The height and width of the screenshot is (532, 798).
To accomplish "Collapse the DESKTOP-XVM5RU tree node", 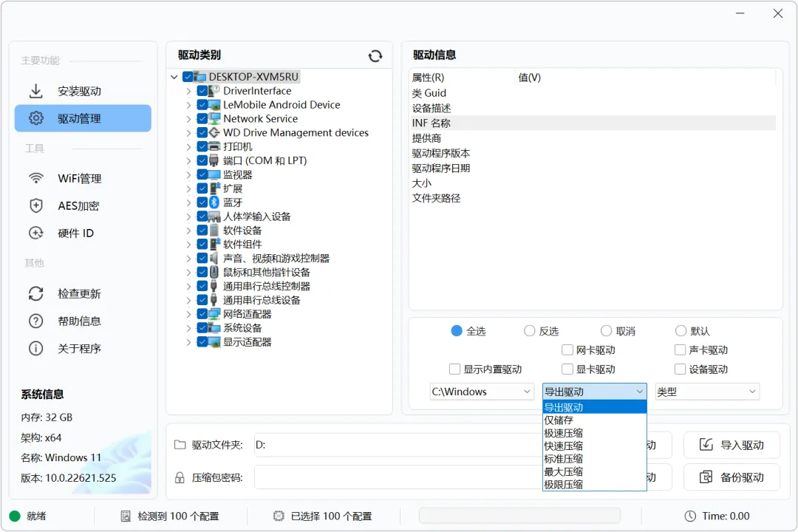I will click(174, 77).
